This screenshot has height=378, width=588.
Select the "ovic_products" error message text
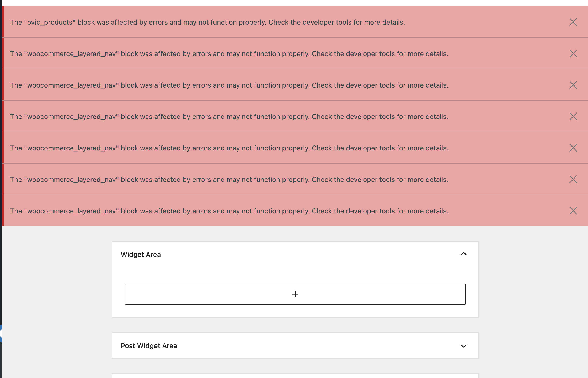point(207,22)
